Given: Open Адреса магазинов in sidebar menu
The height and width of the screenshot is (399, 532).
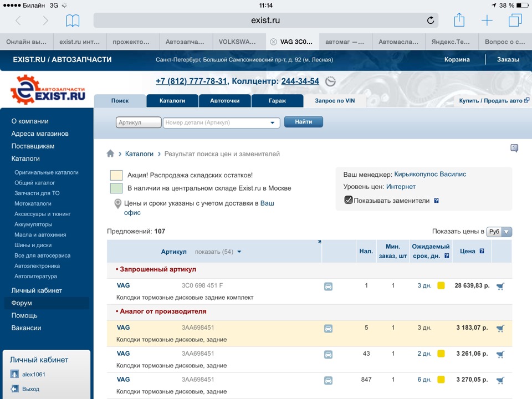Looking at the screenshot, I should (x=40, y=134).
